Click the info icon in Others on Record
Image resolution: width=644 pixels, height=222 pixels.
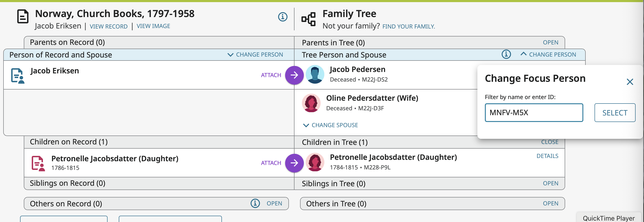pos(255,203)
